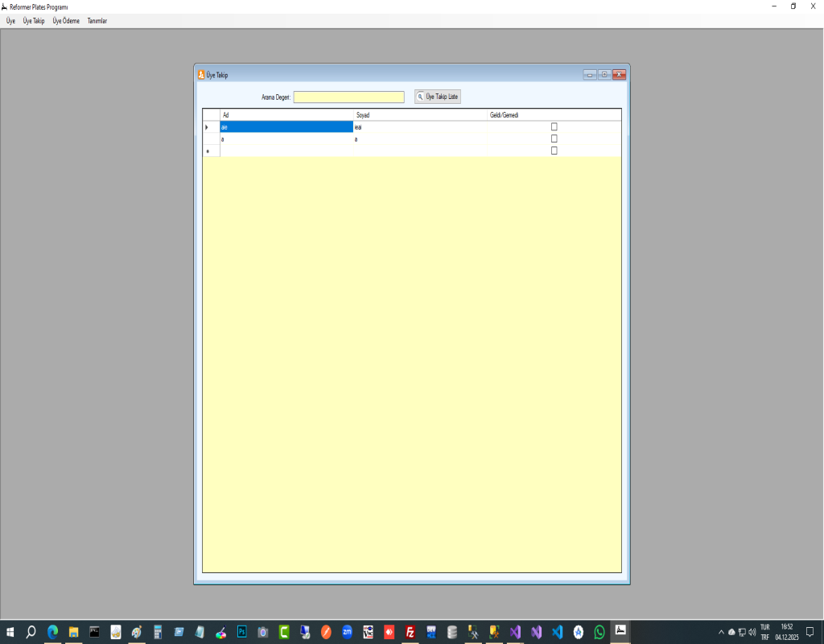
Task: Open WhatsApp from the taskbar
Action: pyautogui.click(x=599, y=632)
